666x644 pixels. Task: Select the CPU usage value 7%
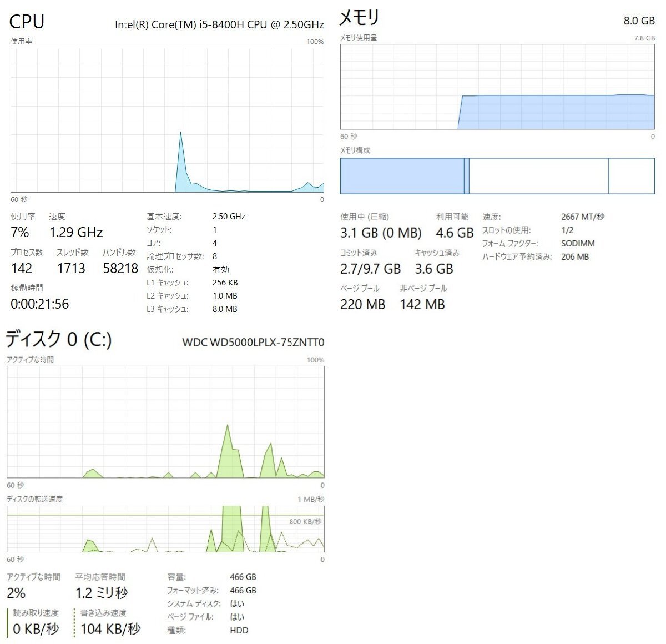click(19, 232)
